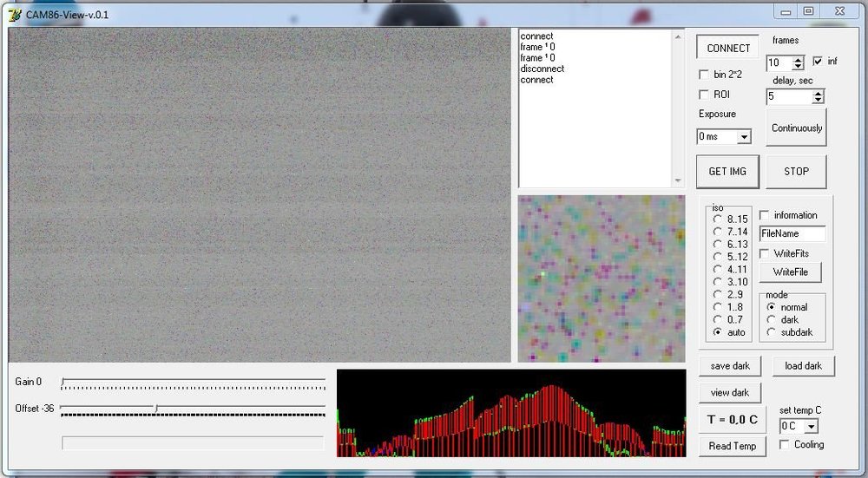Select iso 3..10 radio option
This screenshot has width=868, height=478.
718,282
